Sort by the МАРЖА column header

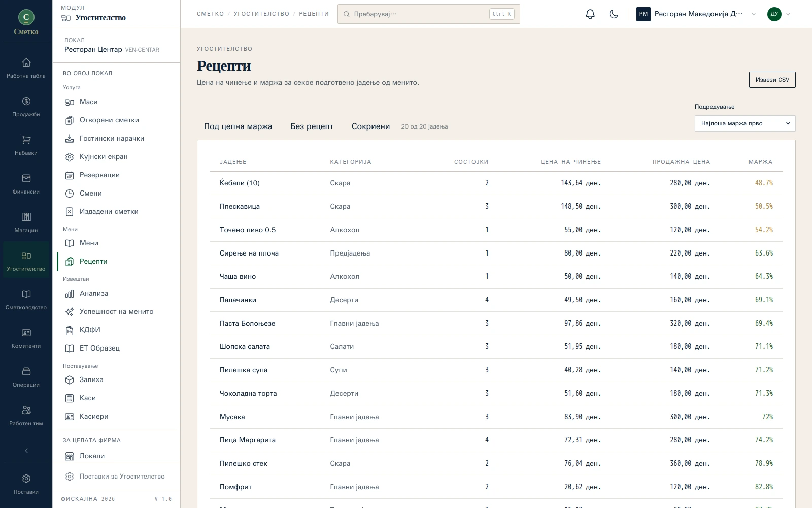tap(760, 162)
